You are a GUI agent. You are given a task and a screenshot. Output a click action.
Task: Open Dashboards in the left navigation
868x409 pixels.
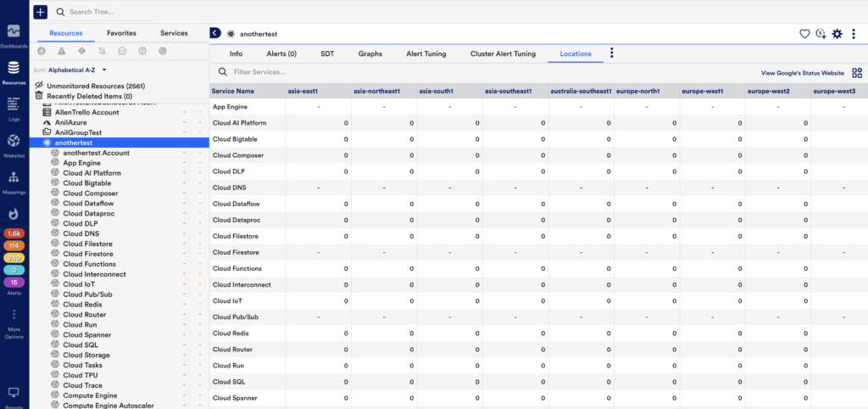(14, 36)
